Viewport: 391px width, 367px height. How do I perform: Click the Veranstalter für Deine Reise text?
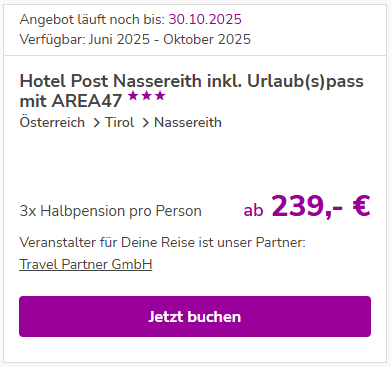click(162, 242)
